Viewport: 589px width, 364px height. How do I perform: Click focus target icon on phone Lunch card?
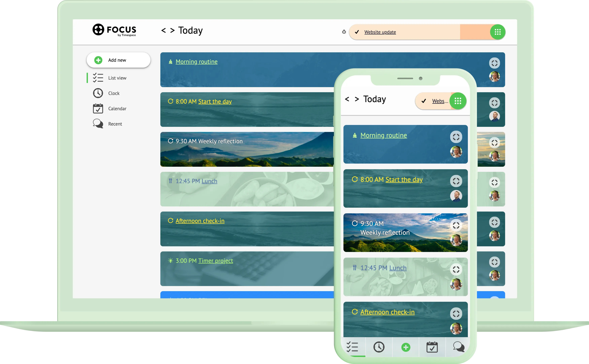(456, 269)
